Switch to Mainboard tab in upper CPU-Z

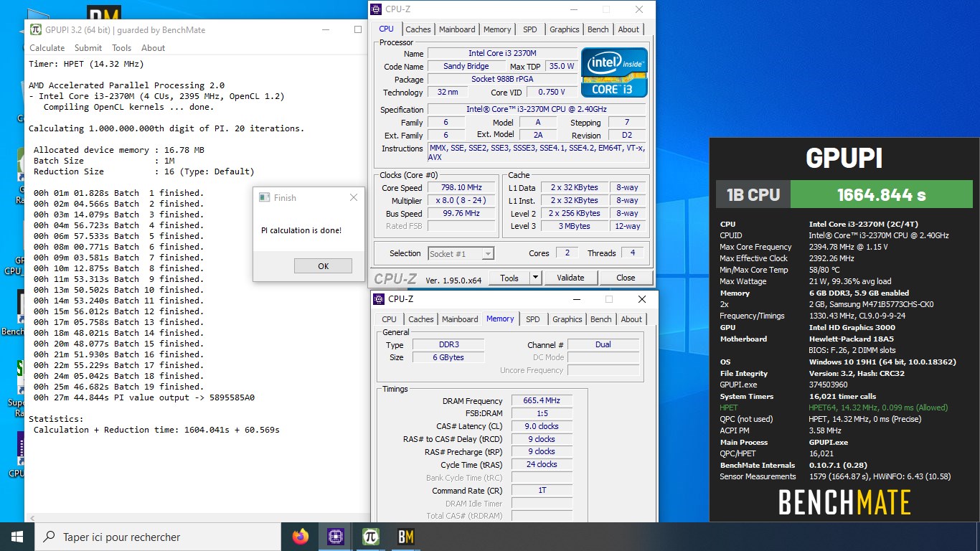(457, 29)
